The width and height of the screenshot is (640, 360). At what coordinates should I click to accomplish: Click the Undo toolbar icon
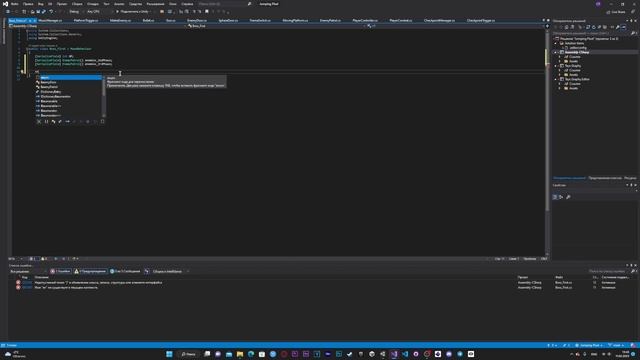(x=51, y=11)
